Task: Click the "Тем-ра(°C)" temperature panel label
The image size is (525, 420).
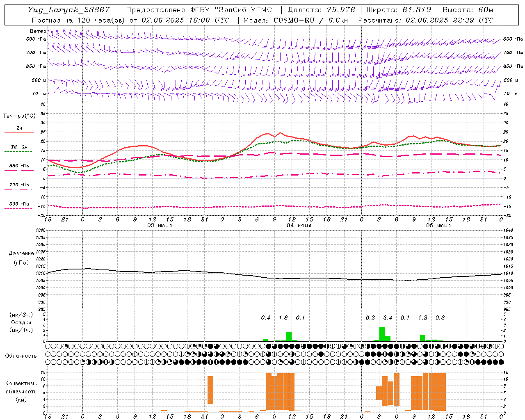Action: 19,116
